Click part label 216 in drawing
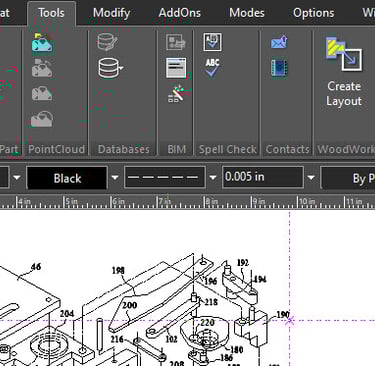The image size is (375, 366). pyautogui.click(x=117, y=339)
